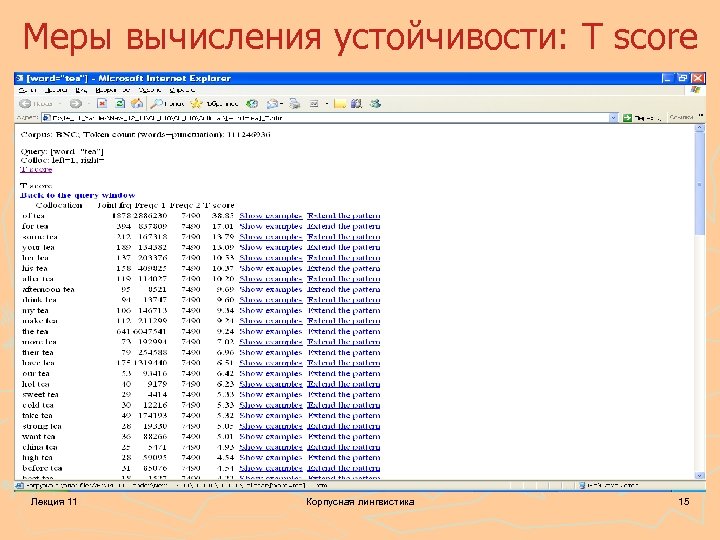Screen dimensions: 720x540
Task: Click the 'before tea' collocation text
Action: tap(42, 468)
